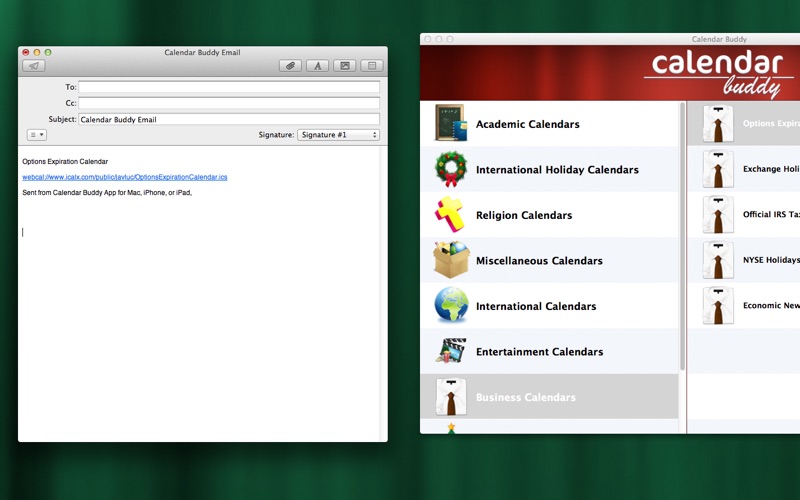Click the Official IRS Tax calendar entry

744,214
